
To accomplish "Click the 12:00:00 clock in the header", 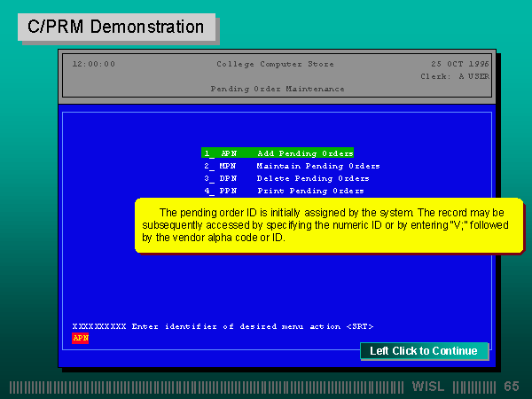I will 93,64.
